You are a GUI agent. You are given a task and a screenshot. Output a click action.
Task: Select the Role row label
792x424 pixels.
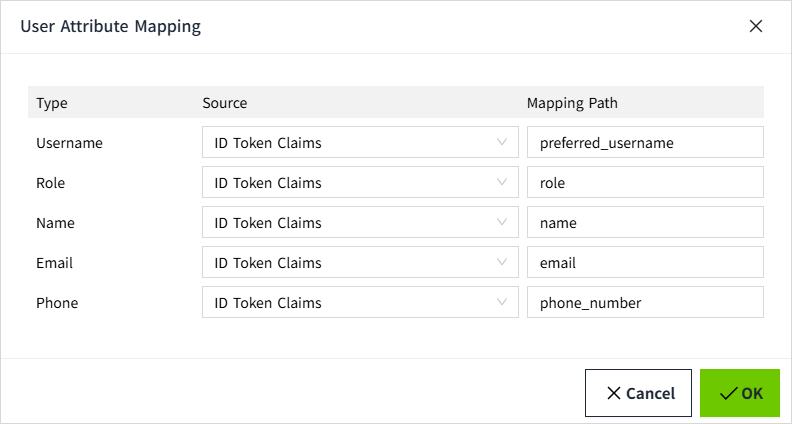point(50,183)
